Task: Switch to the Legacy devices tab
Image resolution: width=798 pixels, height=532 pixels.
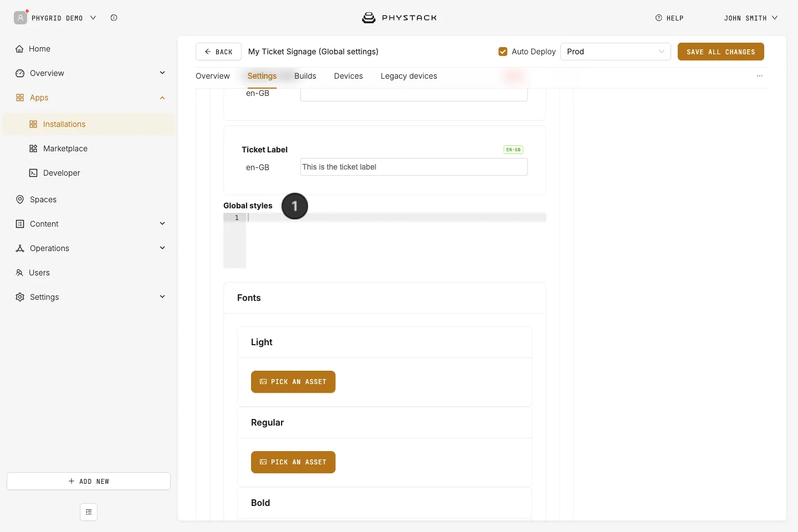Action: (x=409, y=76)
